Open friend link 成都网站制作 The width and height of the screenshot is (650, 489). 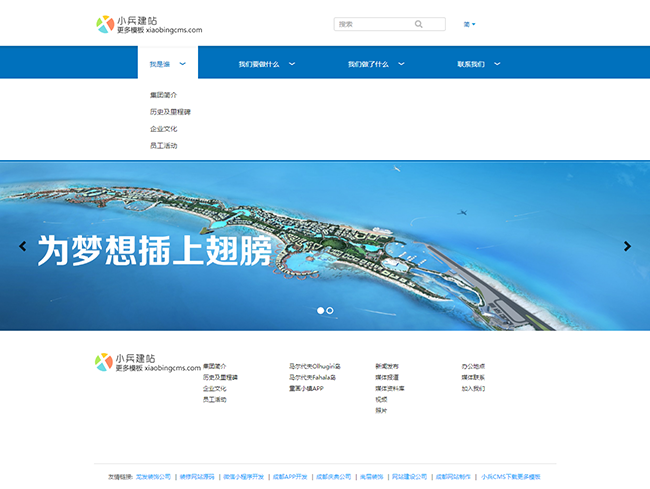tap(453, 477)
